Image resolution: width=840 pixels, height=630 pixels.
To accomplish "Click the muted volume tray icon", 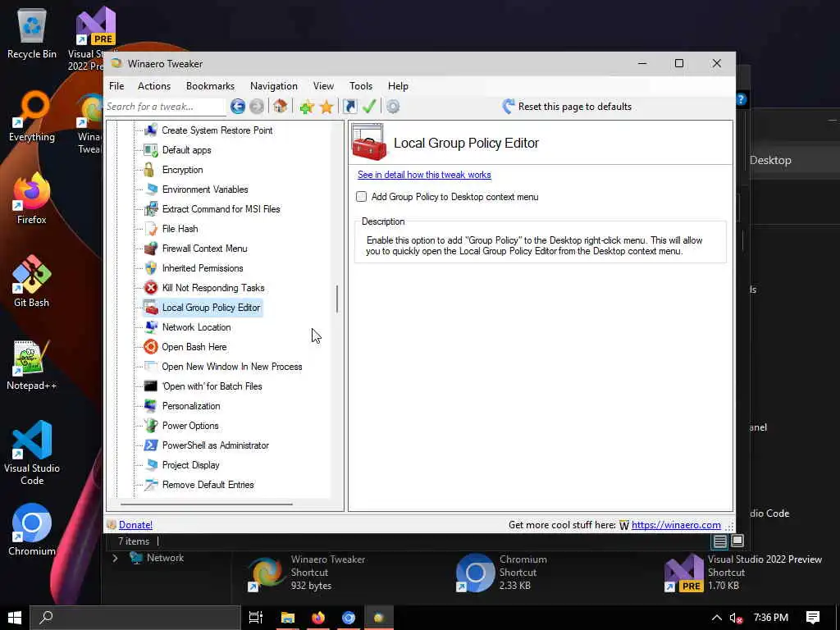I will [736, 618].
